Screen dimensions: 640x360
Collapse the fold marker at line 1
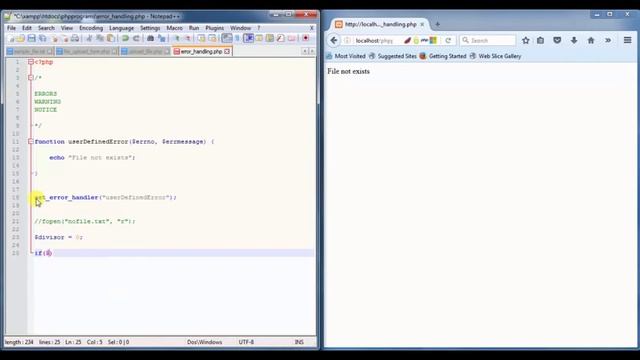click(31, 62)
